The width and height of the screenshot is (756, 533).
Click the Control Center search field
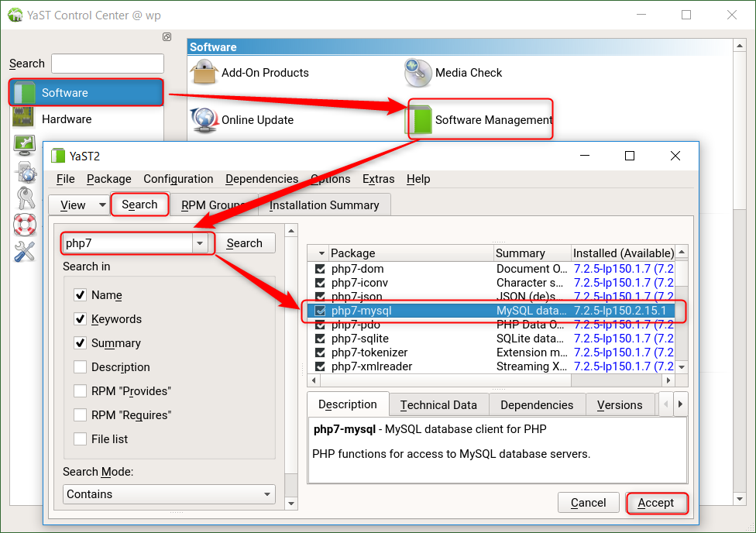[108, 64]
